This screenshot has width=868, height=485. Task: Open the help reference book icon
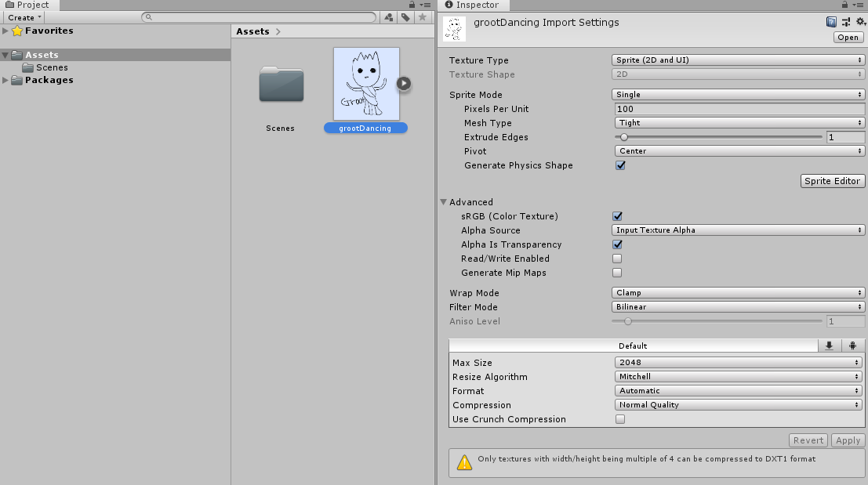point(831,22)
